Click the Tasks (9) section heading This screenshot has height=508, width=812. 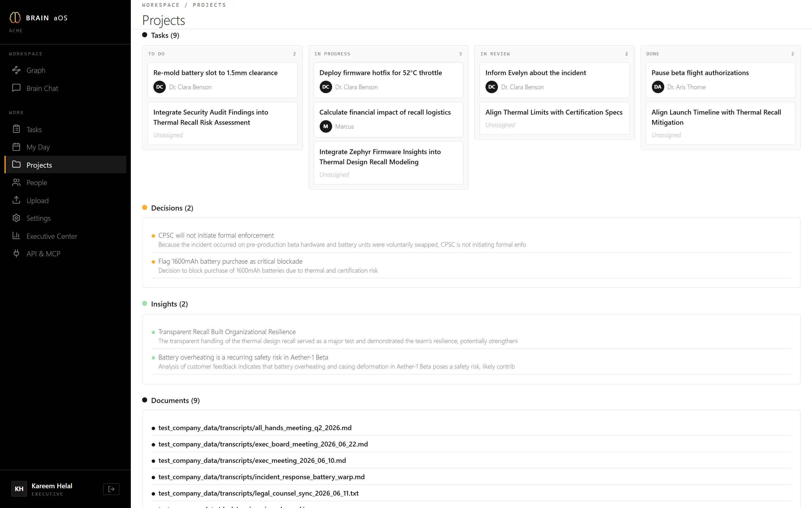tap(165, 35)
